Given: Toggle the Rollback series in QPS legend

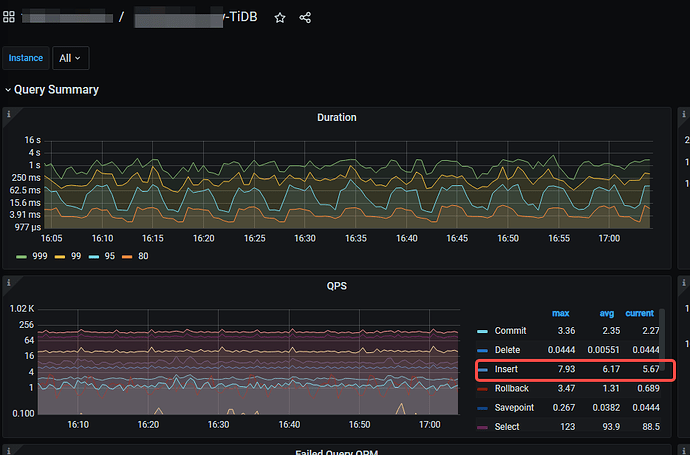Looking at the screenshot, I should pos(512,388).
